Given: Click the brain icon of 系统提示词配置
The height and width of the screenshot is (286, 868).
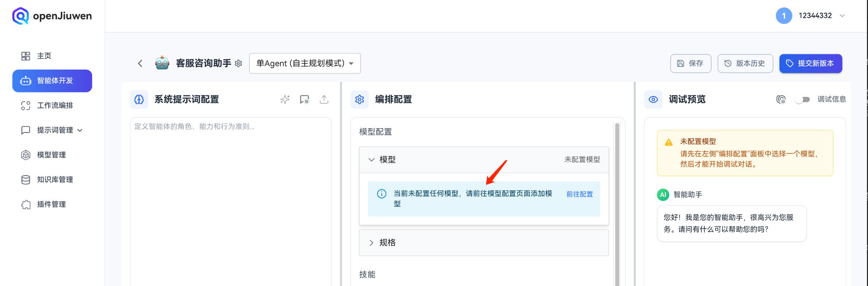Looking at the screenshot, I should (x=139, y=100).
